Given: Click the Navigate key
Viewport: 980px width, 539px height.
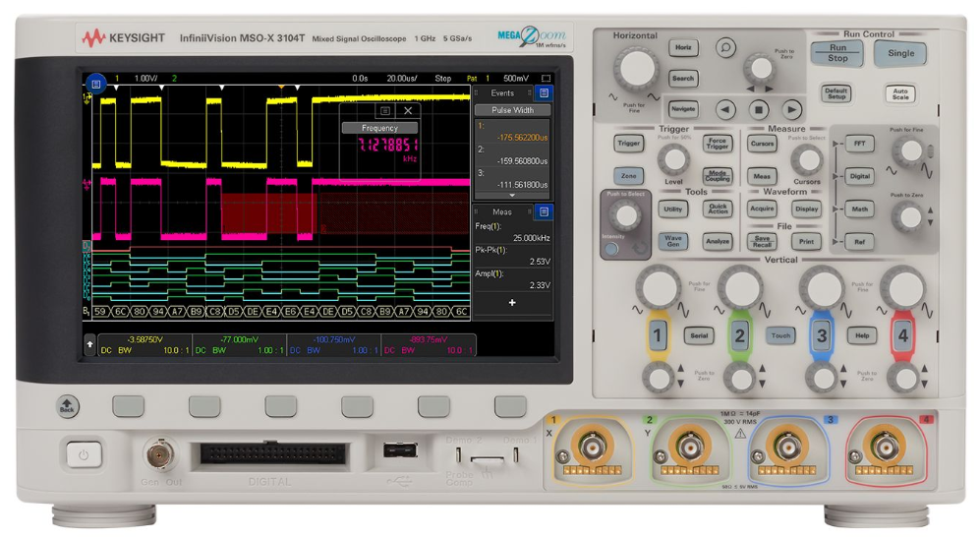Looking at the screenshot, I should click(x=683, y=109).
